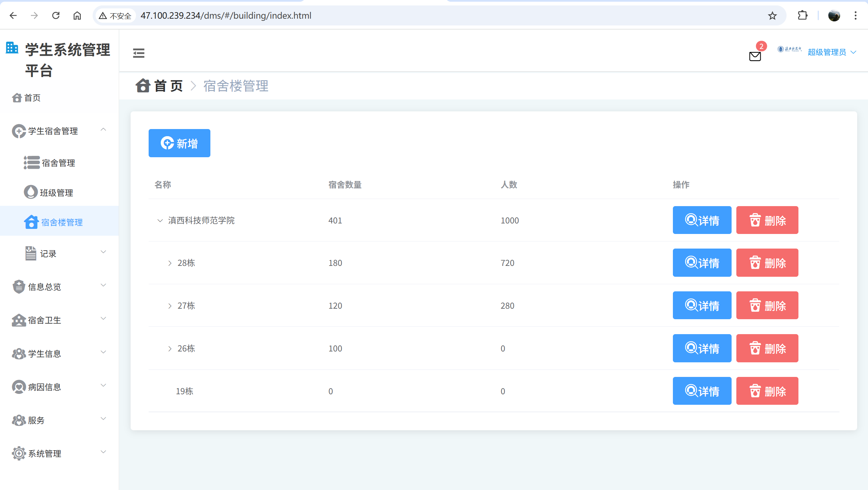868x490 pixels.
Task: Click the building logo icon beside platform title
Action: (x=12, y=48)
